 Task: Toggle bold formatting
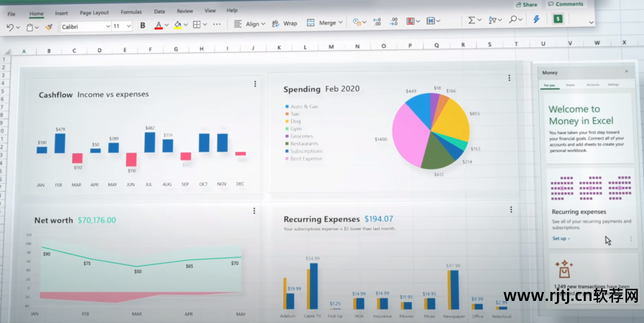(x=143, y=26)
